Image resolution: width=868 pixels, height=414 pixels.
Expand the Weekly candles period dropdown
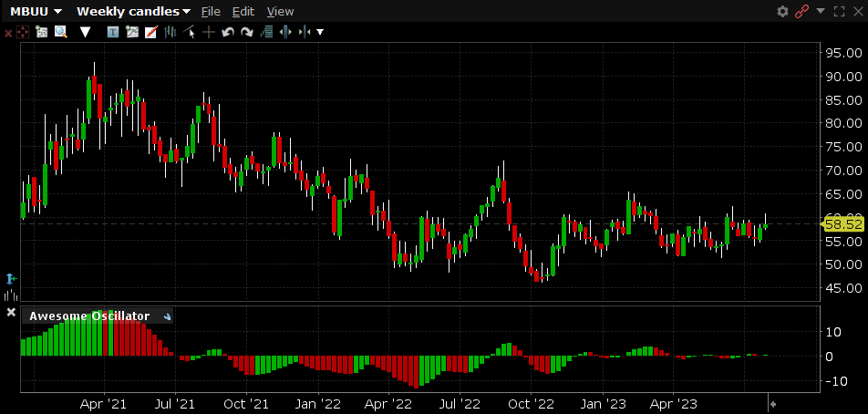133,11
